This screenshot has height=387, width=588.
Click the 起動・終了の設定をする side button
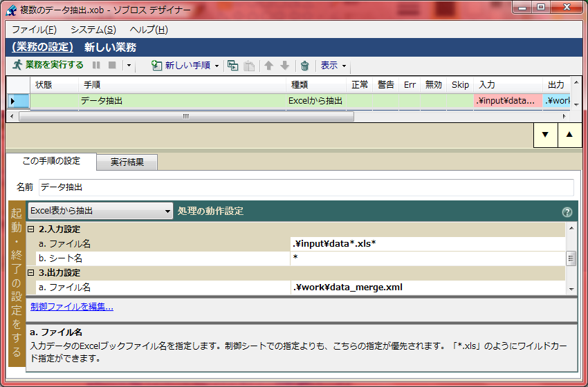pos(17,283)
